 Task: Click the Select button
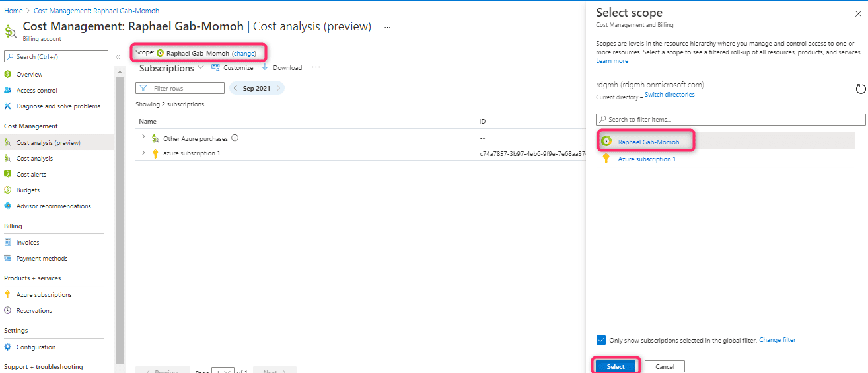(x=616, y=366)
